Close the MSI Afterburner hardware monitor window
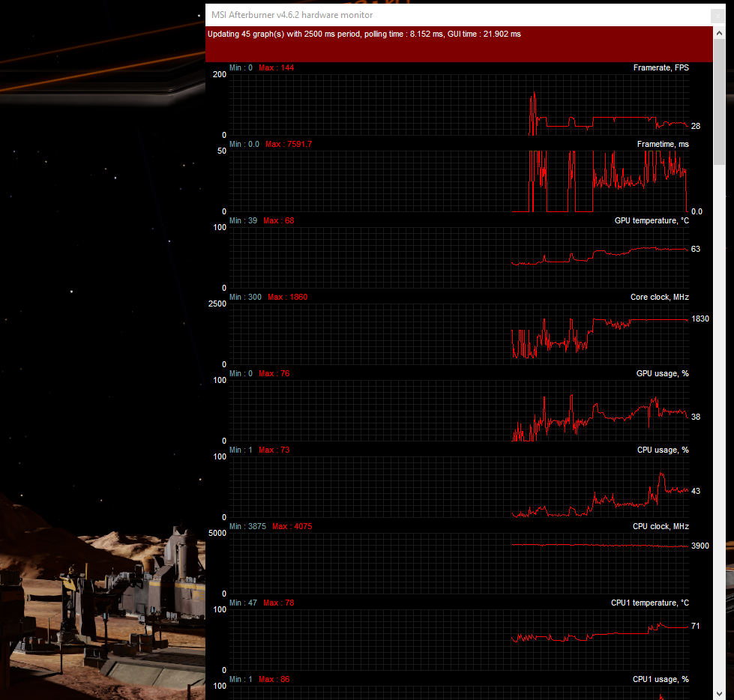734x700 pixels. [718, 16]
